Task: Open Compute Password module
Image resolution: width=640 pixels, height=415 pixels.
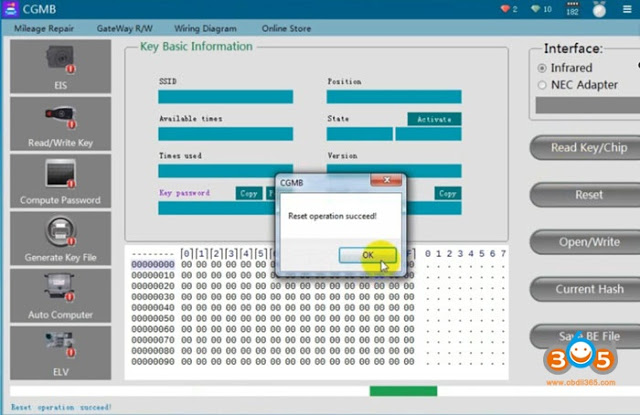Action: point(60,181)
